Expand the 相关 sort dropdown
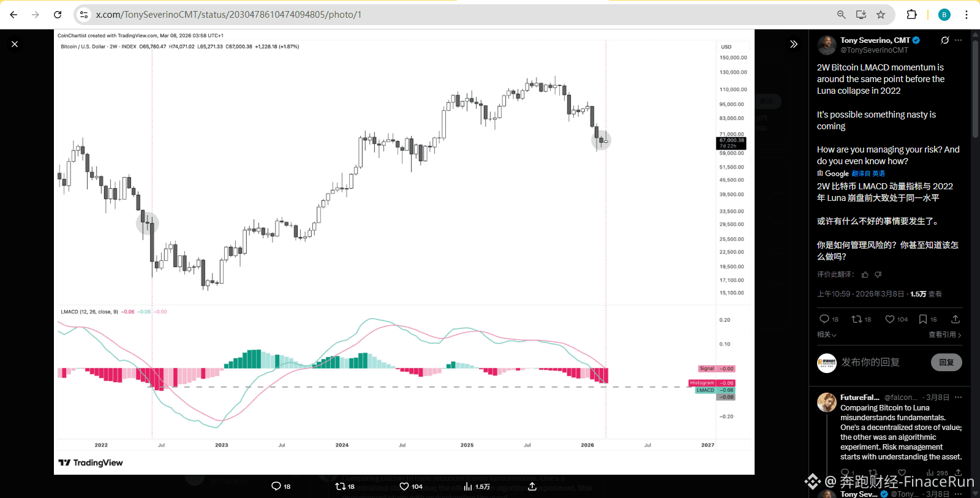 pos(827,334)
